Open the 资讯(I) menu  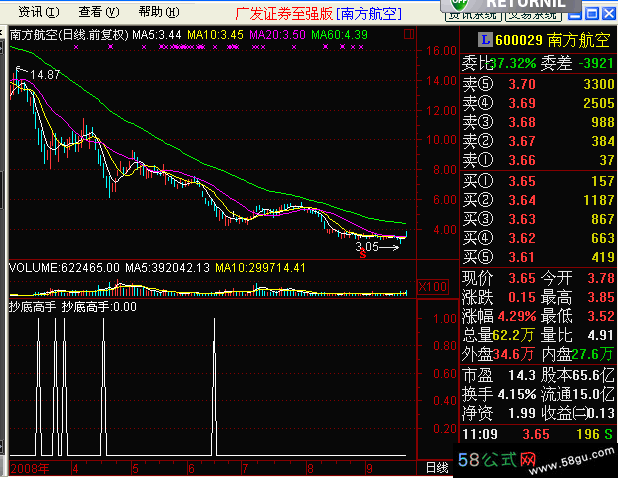click(x=39, y=12)
